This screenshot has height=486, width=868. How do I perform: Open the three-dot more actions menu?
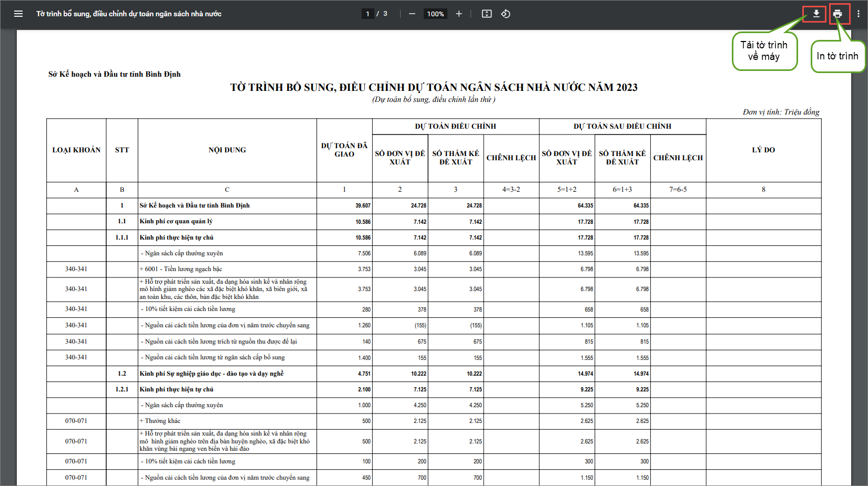(x=859, y=14)
